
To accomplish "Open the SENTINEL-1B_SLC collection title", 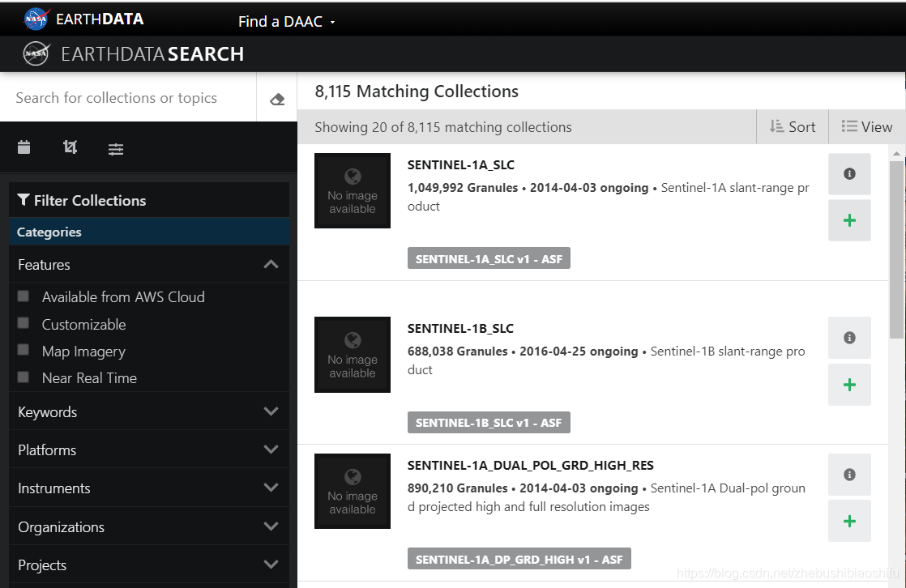I will (x=460, y=329).
